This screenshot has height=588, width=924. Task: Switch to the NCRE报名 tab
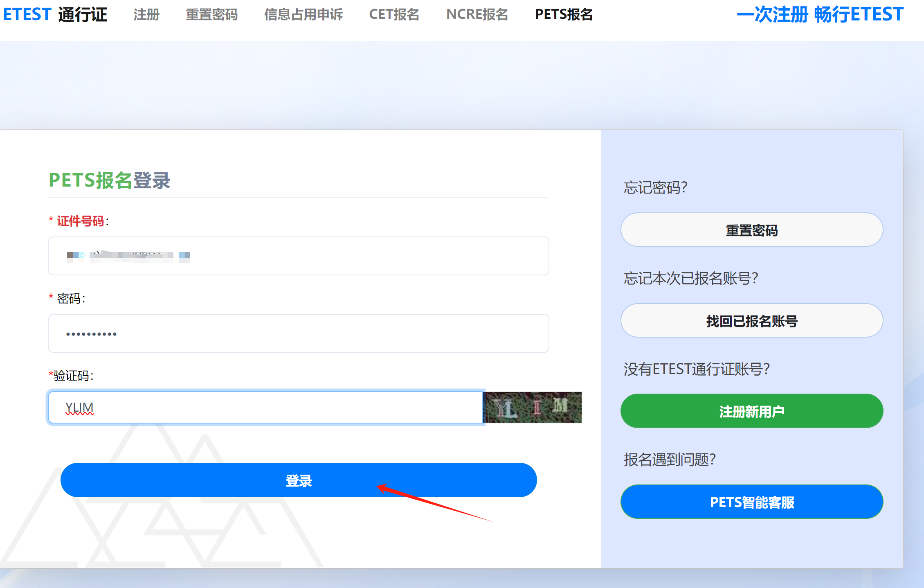477,15
